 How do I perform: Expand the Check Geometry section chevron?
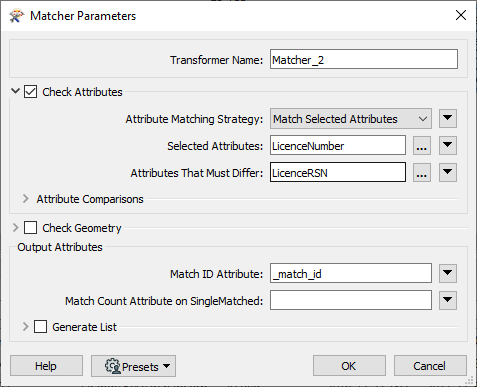15,228
